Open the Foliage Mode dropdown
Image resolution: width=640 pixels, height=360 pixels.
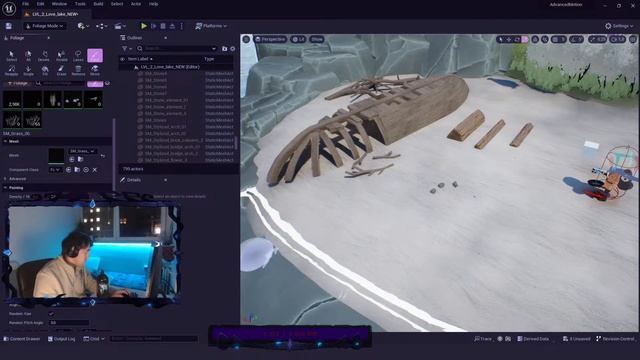point(44,26)
